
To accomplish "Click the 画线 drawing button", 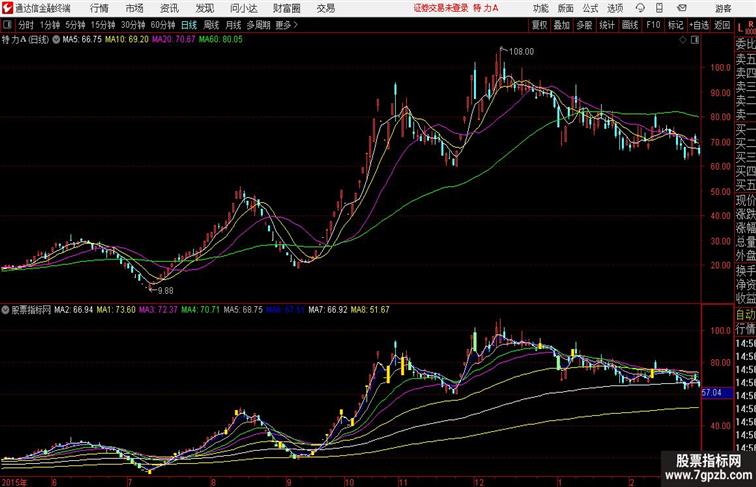I will [630, 25].
